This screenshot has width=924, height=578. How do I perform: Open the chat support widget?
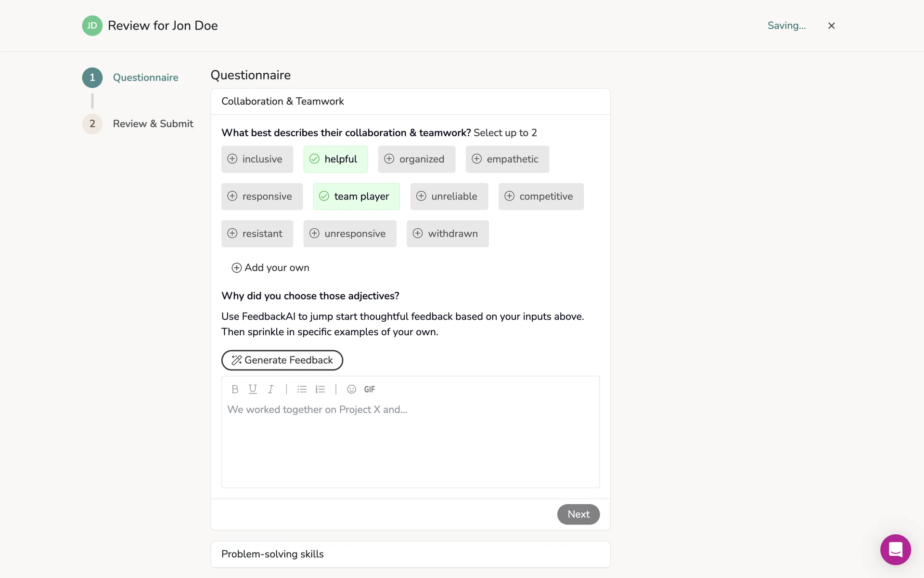(x=895, y=550)
